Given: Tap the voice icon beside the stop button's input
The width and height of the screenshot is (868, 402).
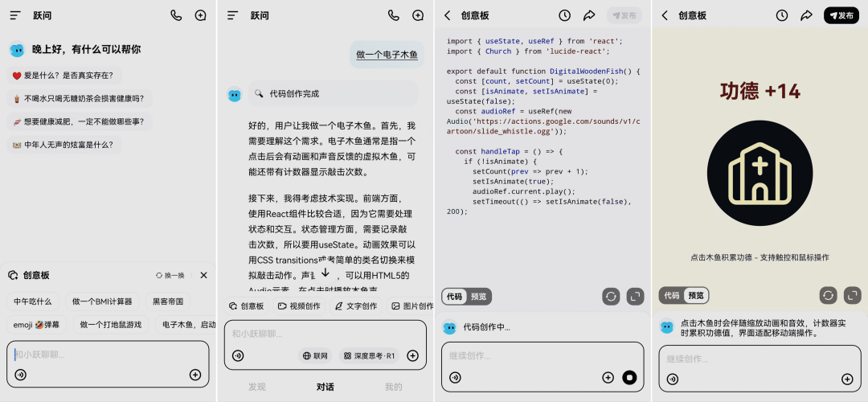Looking at the screenshot, I should [x=455, y=378].
